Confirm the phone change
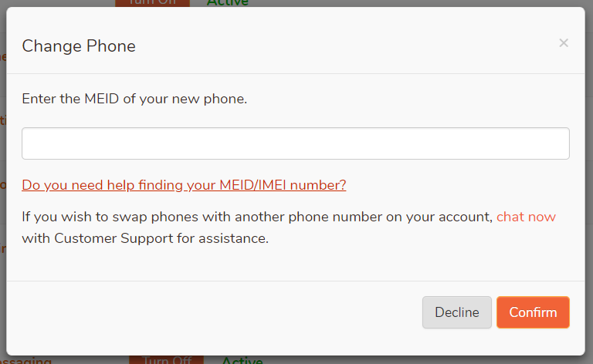 533,312
